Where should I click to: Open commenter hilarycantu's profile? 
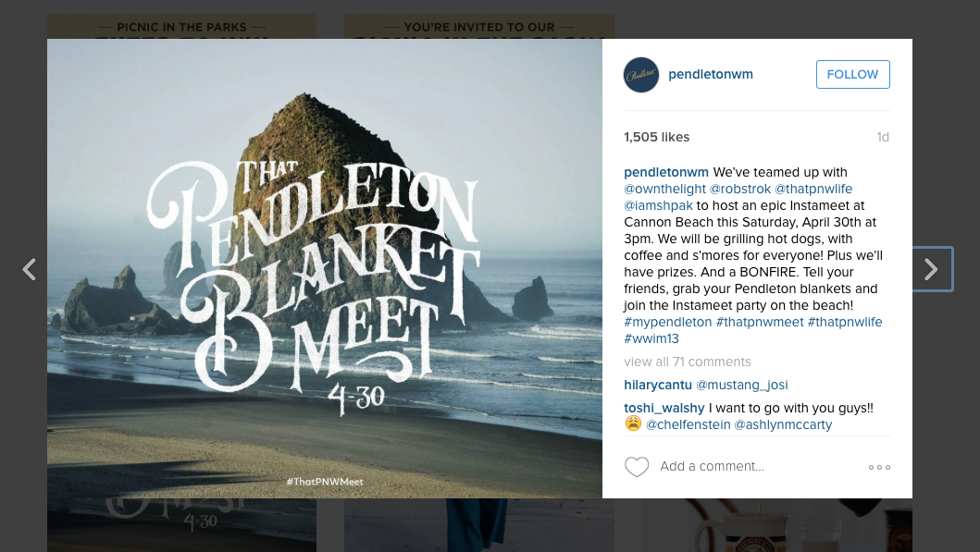(657, 385)
